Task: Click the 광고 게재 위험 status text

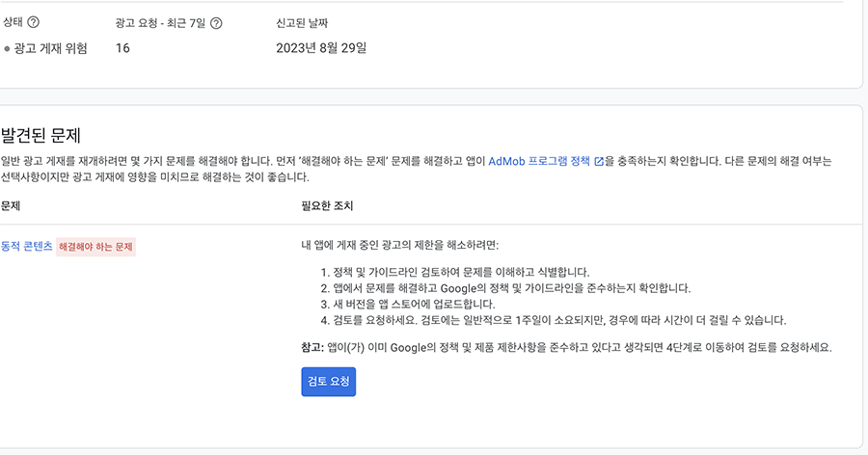Action: point(50,48)
